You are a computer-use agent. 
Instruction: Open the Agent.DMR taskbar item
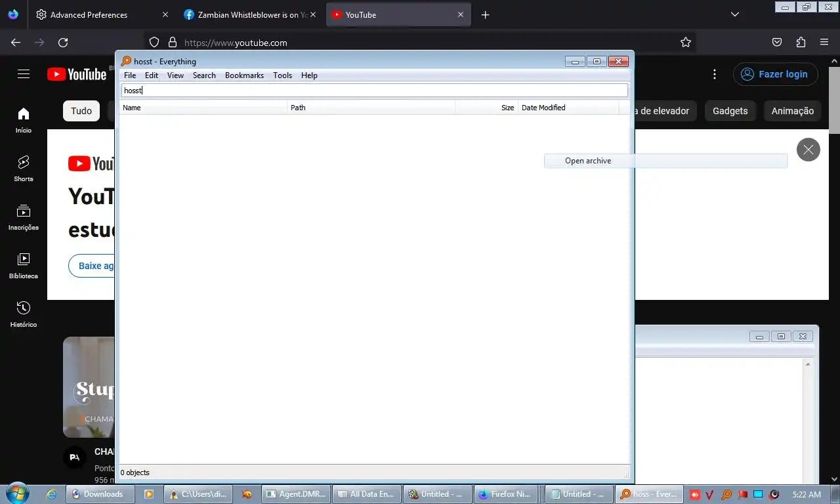pyautogui.click(x=296, y=494)
